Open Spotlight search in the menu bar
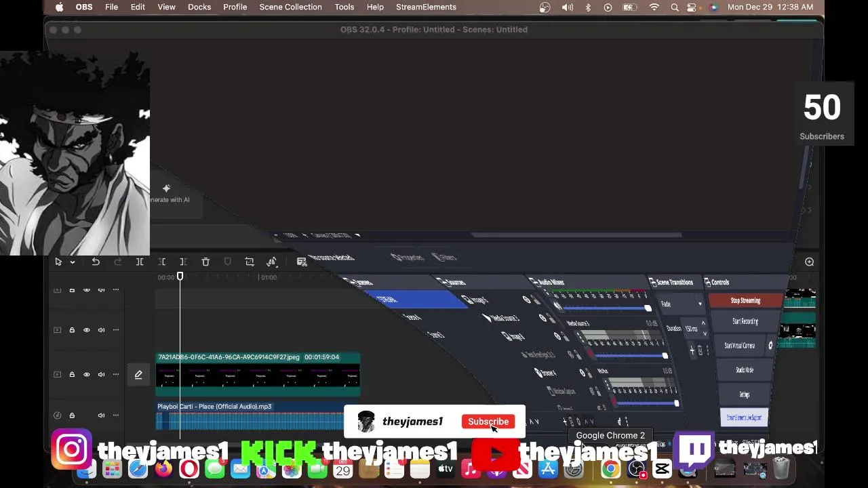This screenshot has width=868, height=488. 675,7
